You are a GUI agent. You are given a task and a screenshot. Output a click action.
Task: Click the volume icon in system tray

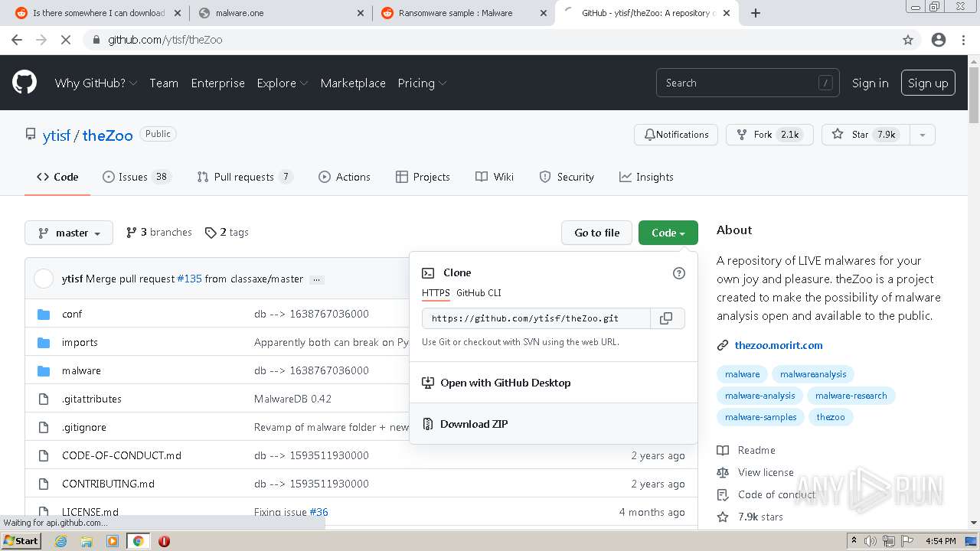pyautogui.click(x=871, y=541)
